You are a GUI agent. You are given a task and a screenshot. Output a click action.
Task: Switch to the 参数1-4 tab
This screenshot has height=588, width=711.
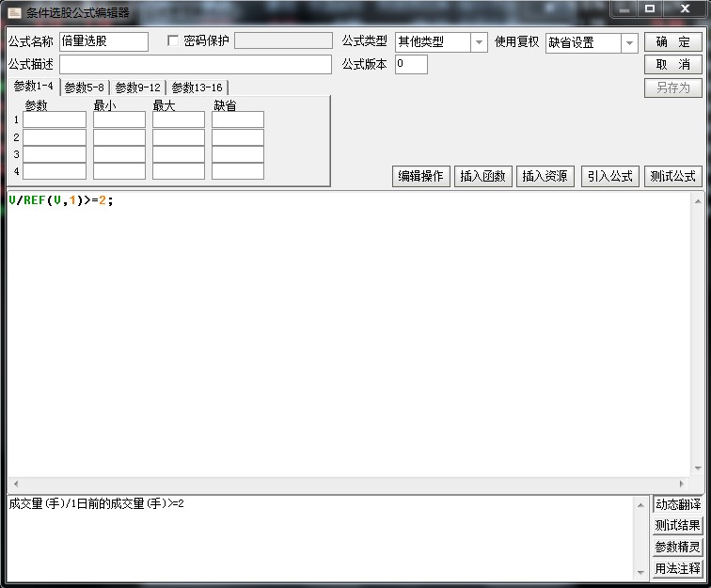pyautogui.click(x=34, y=87)
